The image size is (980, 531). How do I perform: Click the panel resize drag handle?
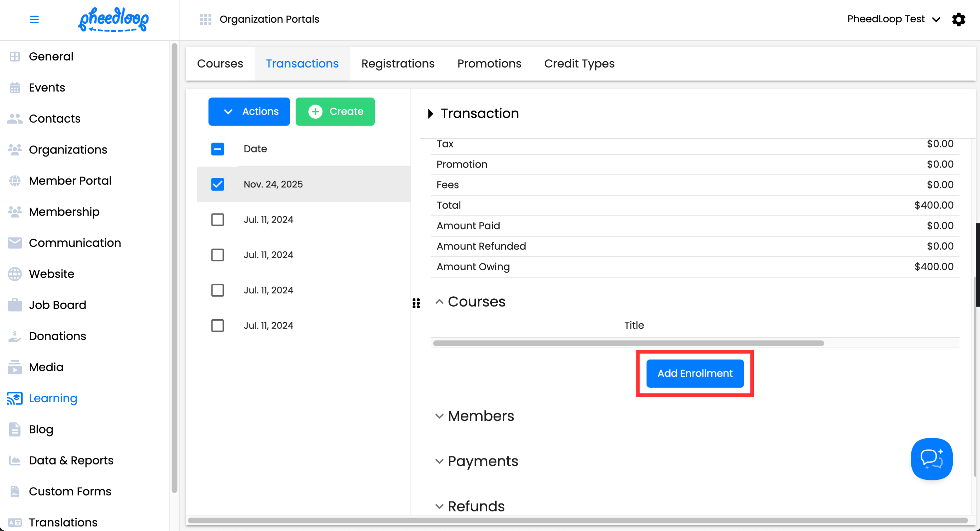(416, 303)
